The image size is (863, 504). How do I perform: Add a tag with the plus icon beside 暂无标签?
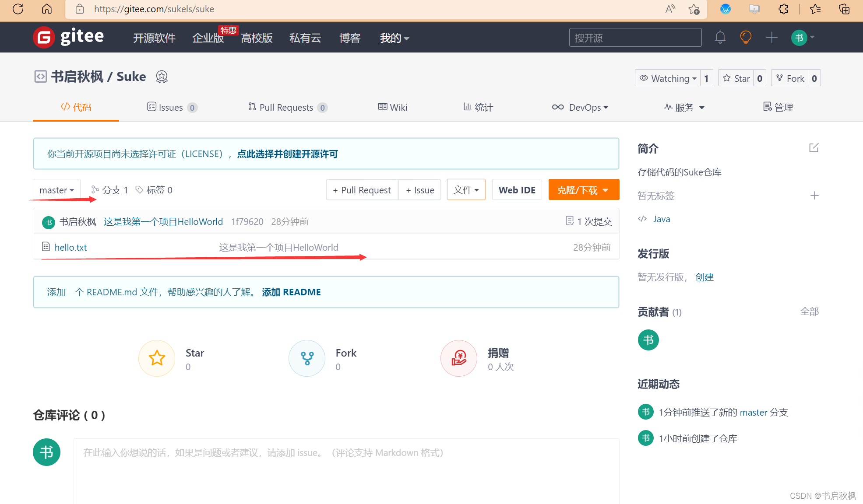(814, 196)
